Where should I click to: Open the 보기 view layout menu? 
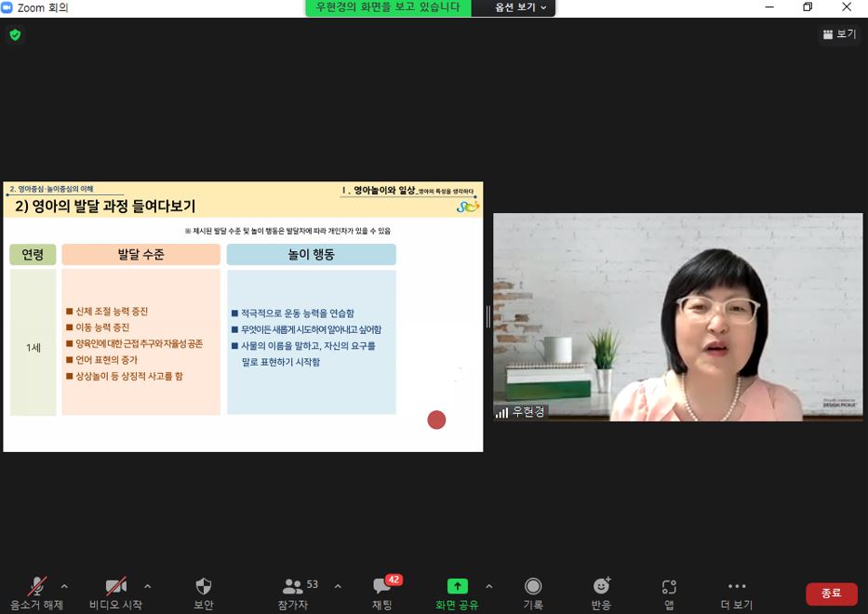[x=838, y=34]
